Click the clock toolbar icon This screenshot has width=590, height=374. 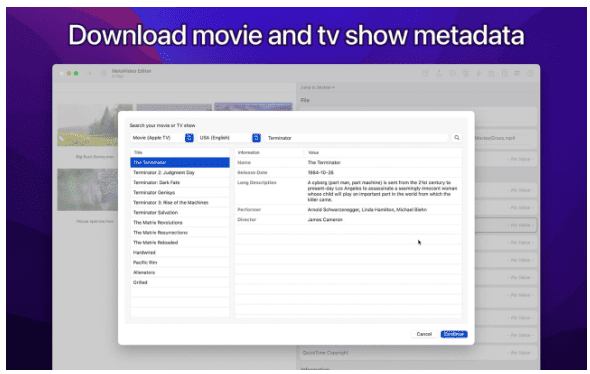point(452,73)
